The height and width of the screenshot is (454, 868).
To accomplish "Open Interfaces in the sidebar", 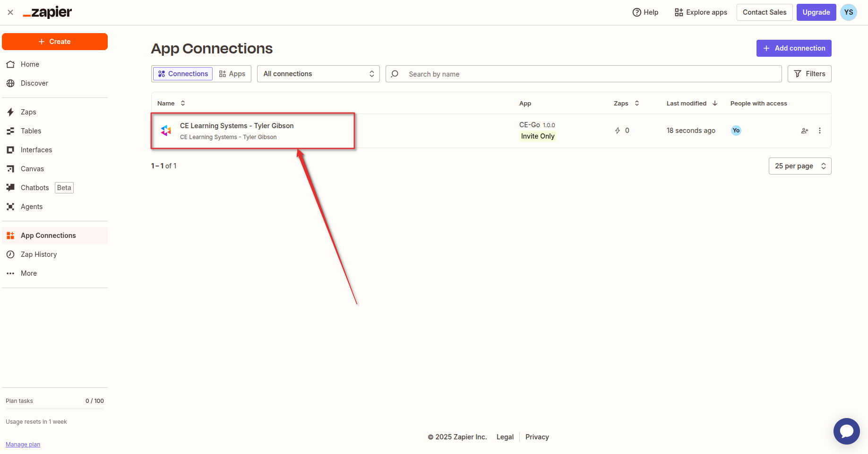I will coord(55,150).
